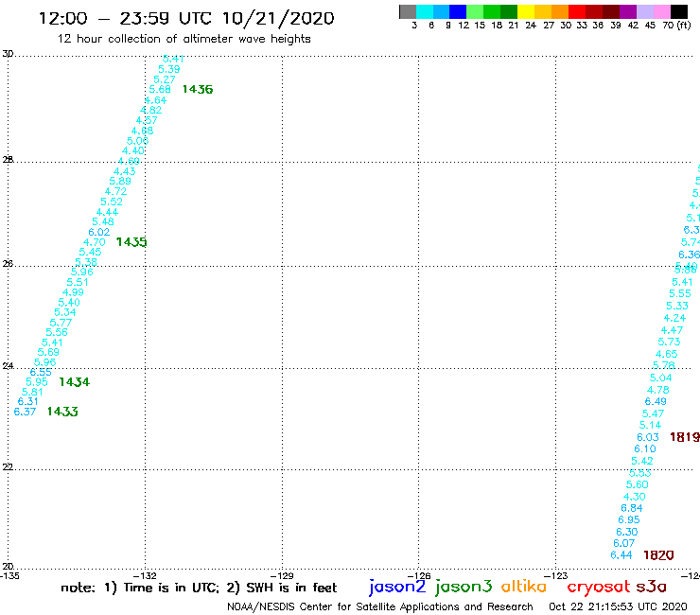Click the chart title date range text
The image size is (700, 615).
186,18
